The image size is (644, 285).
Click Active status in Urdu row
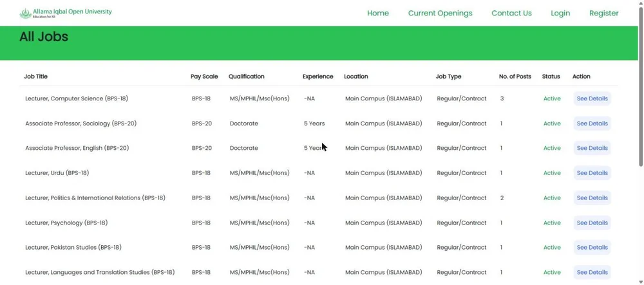(x=552, y=173)
